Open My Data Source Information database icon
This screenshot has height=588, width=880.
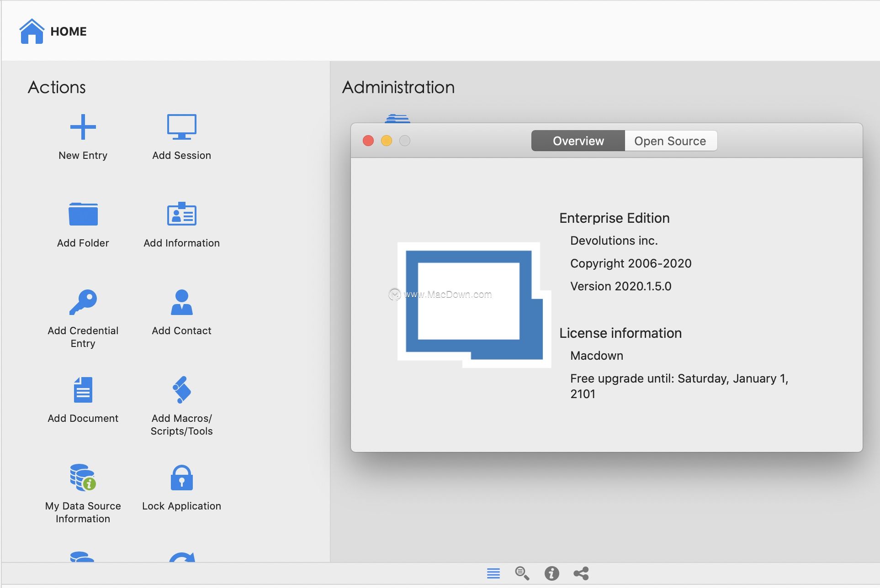[x=83, y=477]
